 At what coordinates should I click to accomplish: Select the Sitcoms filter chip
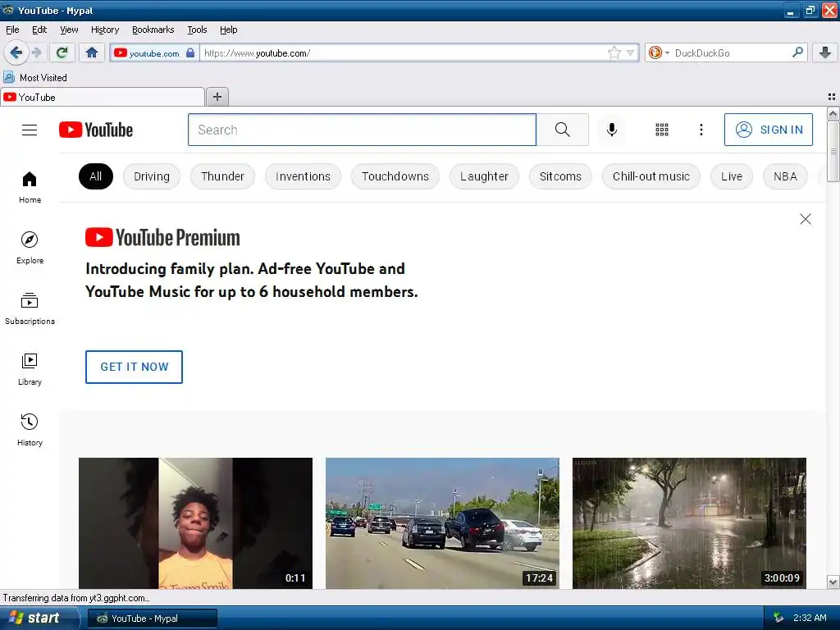pyautogui.click(x=560, y=176)
